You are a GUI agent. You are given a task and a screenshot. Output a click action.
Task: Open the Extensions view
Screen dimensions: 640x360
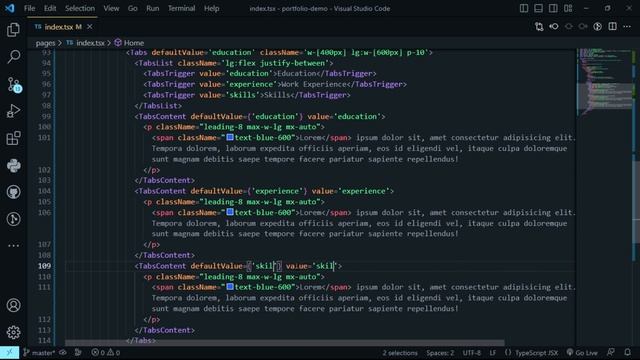pos(13,138)
